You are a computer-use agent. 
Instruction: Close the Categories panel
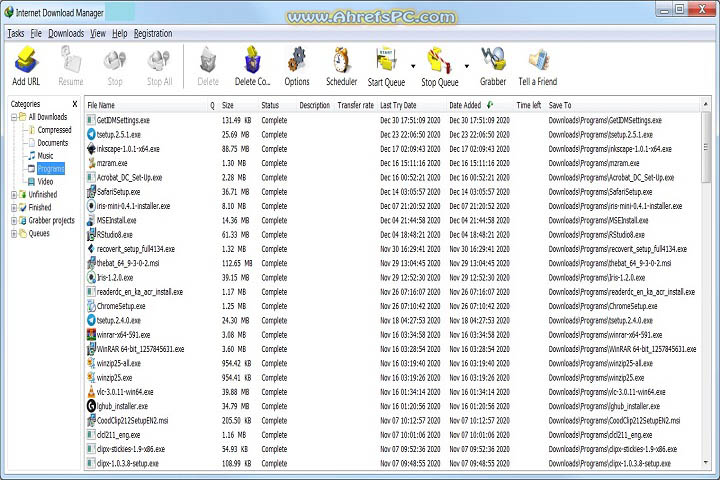click(74, 104)
